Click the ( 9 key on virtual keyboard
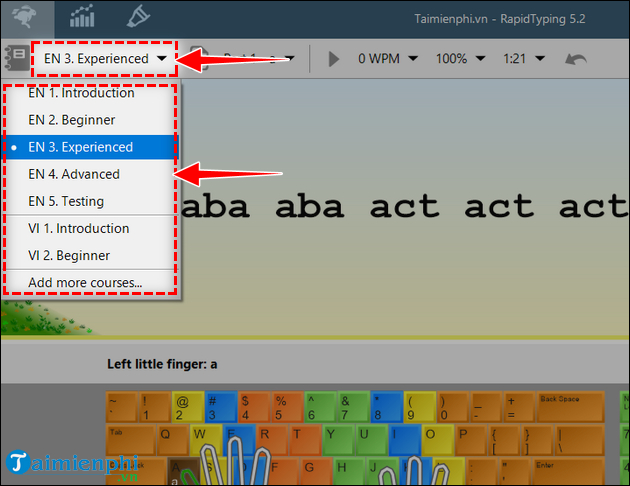The image size is (630, 486). pos(419,407)
